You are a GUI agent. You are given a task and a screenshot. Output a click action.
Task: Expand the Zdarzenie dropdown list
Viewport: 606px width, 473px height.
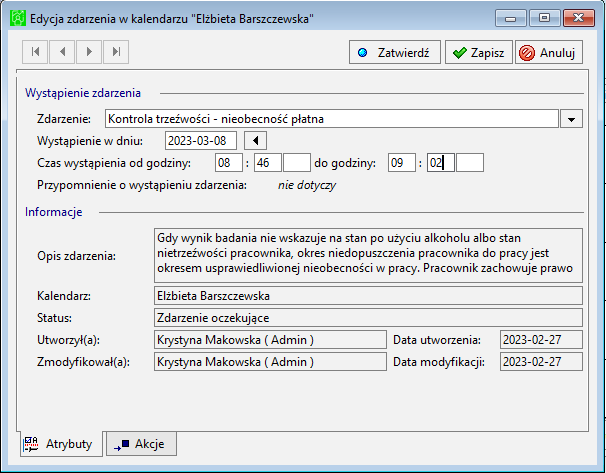point(571,119)
